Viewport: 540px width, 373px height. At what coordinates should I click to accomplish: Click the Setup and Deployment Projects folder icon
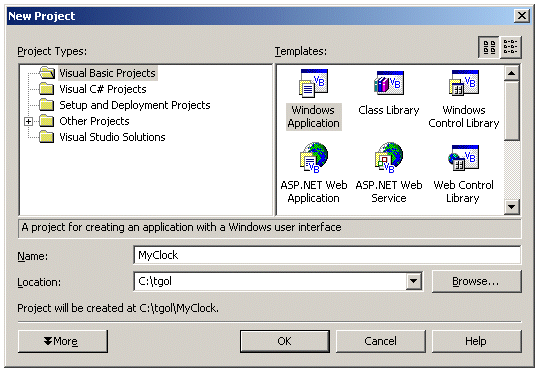coord(46,105)
